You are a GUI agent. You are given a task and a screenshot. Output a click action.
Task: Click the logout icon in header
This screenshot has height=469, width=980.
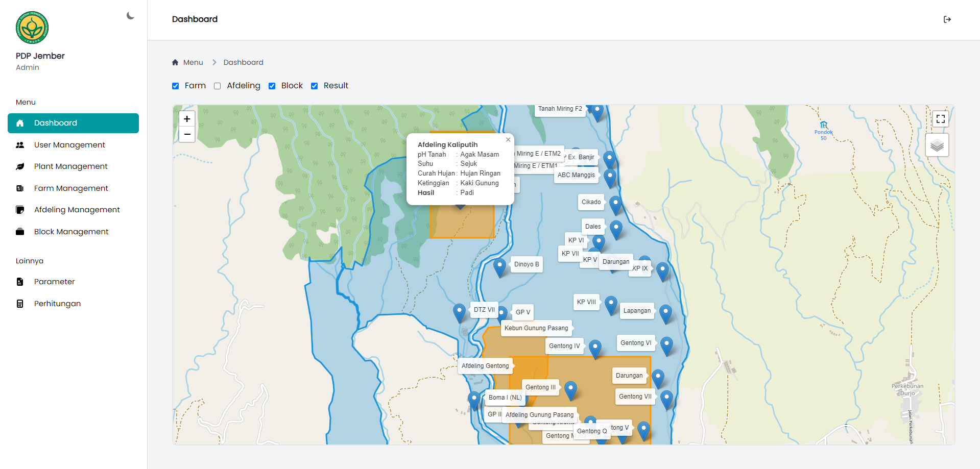(947, 19)
